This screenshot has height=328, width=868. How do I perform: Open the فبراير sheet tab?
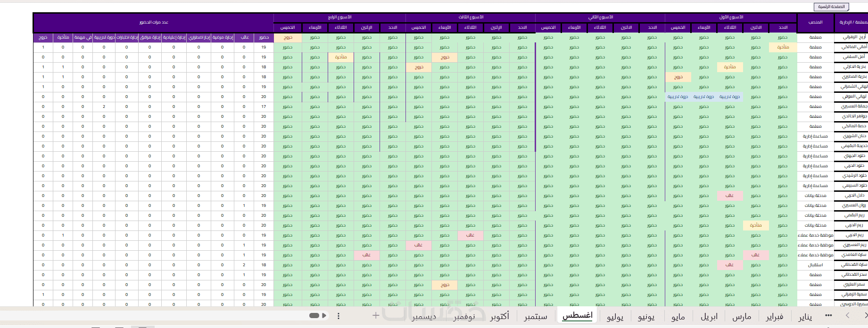775,316
